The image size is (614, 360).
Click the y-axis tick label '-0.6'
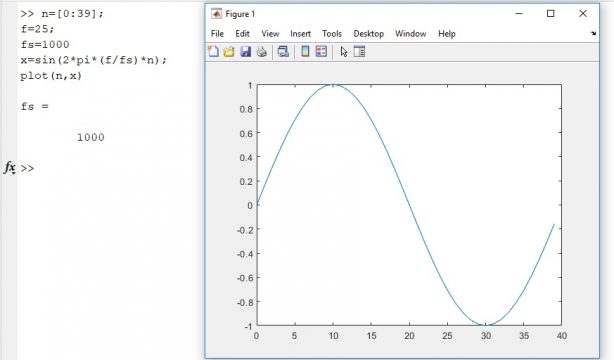coord(245,278)
